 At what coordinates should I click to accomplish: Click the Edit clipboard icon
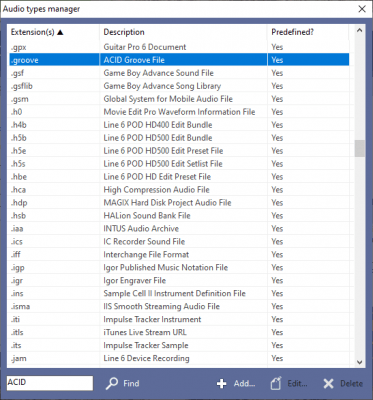coord(276,383)
